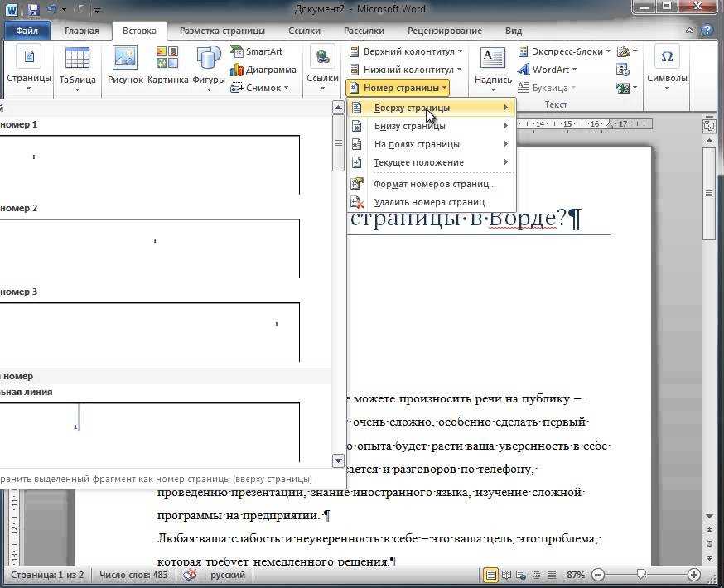Jump to the next page using double-arrow
Viewport: 724px width, 588px height.
(x=710, y=558)
